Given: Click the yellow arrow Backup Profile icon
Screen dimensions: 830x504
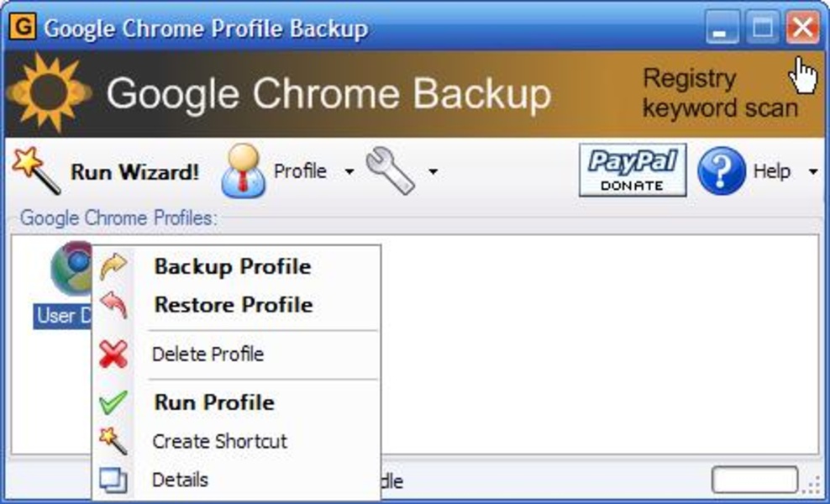Looking at the screenshot, I should (113, 267).
